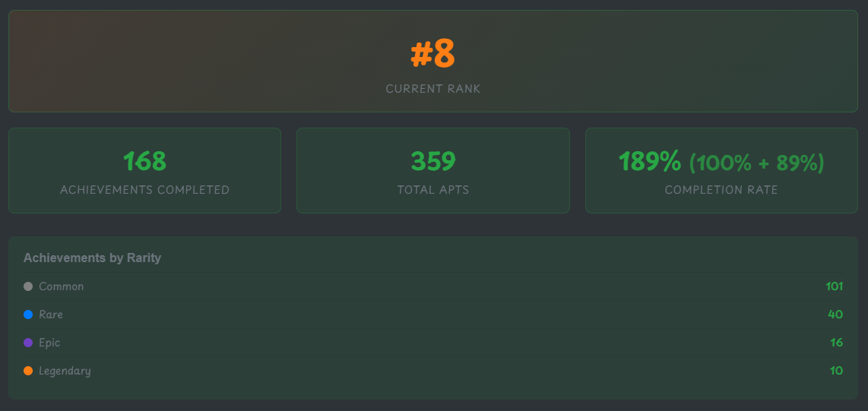Viewport: 868px width, 411px height.
Task: Click the 359 total points value
Action: [433, 161]
